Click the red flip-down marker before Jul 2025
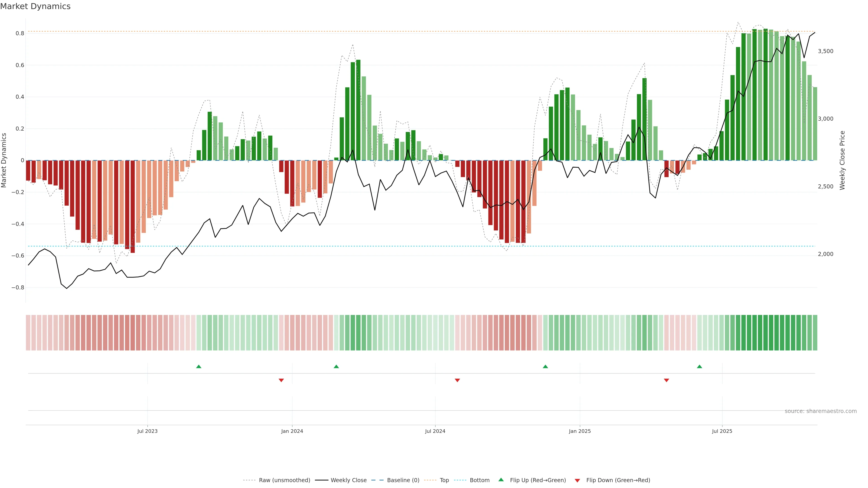 666,380
